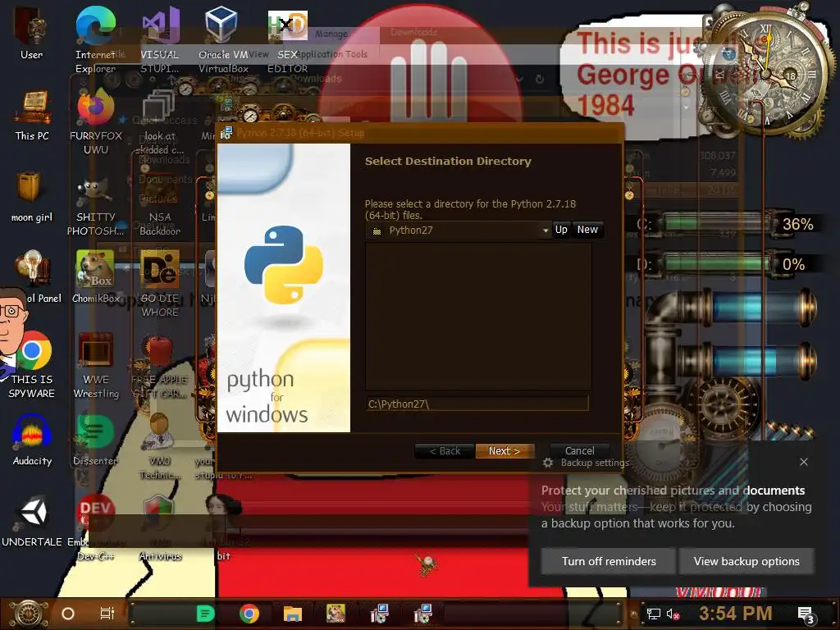
Task: Select This PC desktop icon
Action: coord(32,115)
